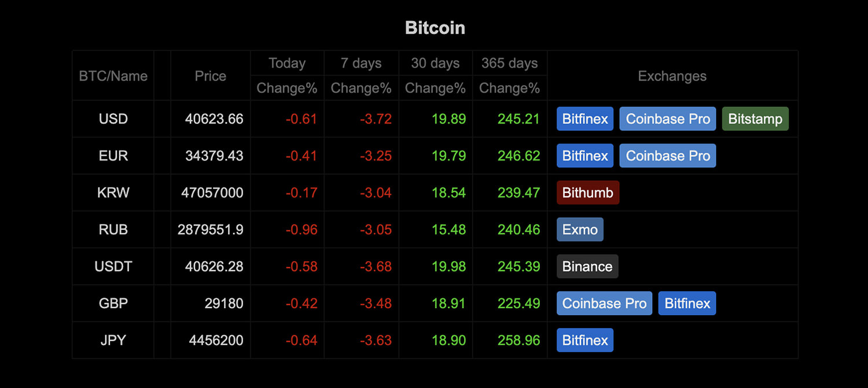
Task: Click the Bitfinex badge in the EUR row
Action: click(585, 156)
